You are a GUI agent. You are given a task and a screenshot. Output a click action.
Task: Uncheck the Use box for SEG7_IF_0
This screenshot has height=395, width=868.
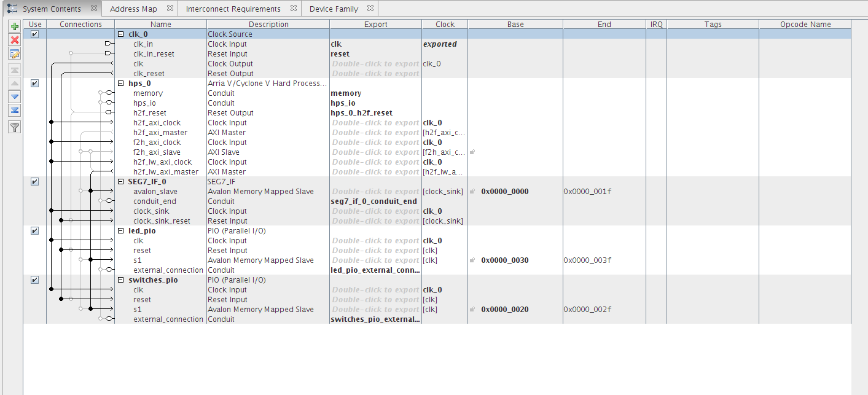(35, 182)
